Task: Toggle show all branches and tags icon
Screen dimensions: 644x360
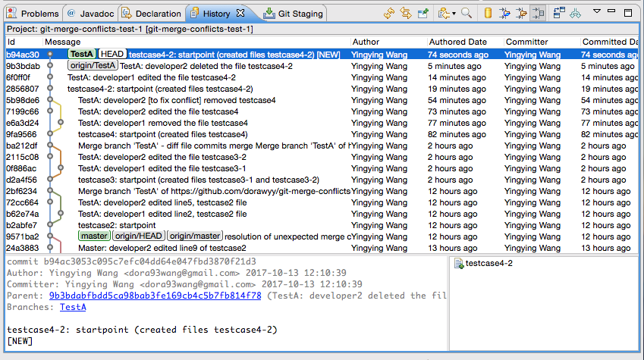Action: pos(576,13)
